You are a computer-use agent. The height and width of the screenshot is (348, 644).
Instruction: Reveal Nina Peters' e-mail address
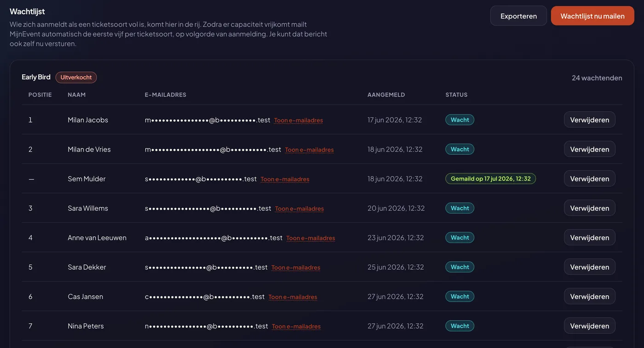point(296,326)
